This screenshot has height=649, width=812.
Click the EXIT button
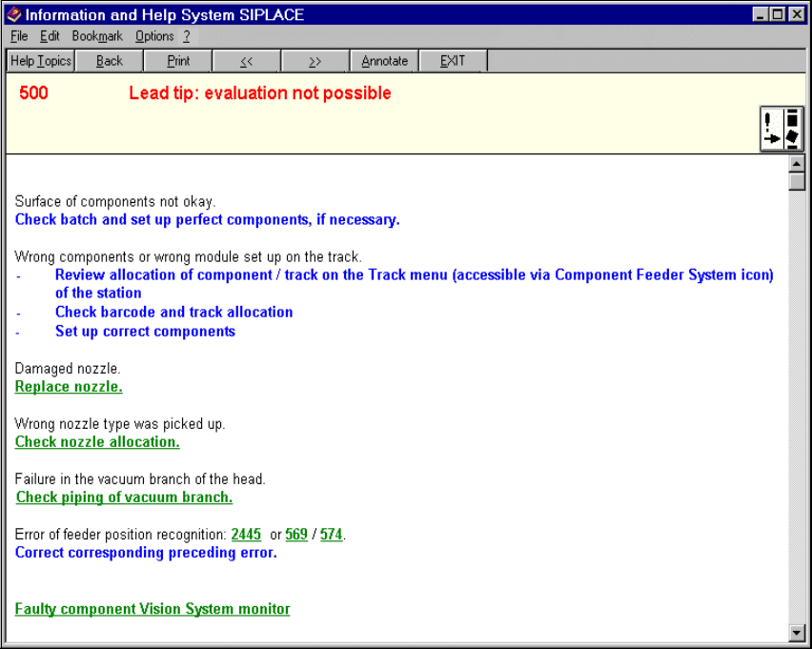(x=453, y=61)
